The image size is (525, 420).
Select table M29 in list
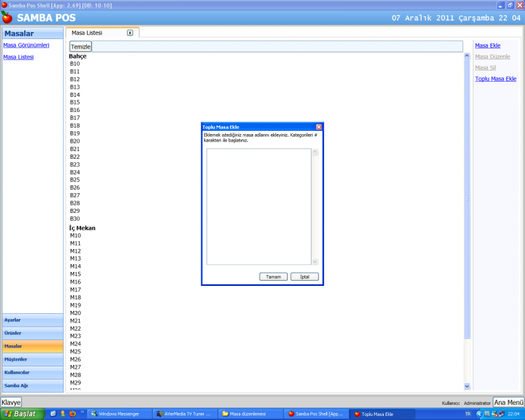pyautogui.click(x=75, y=383)
